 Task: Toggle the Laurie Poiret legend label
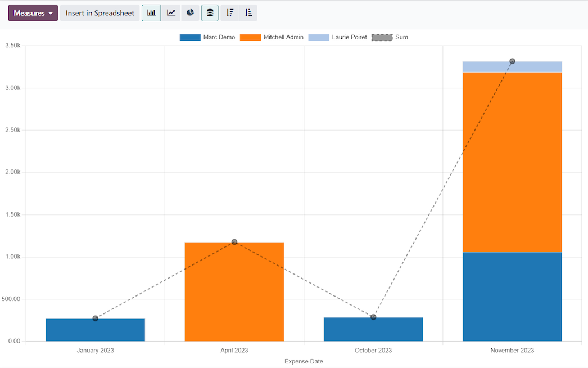(x=349, y=38)
